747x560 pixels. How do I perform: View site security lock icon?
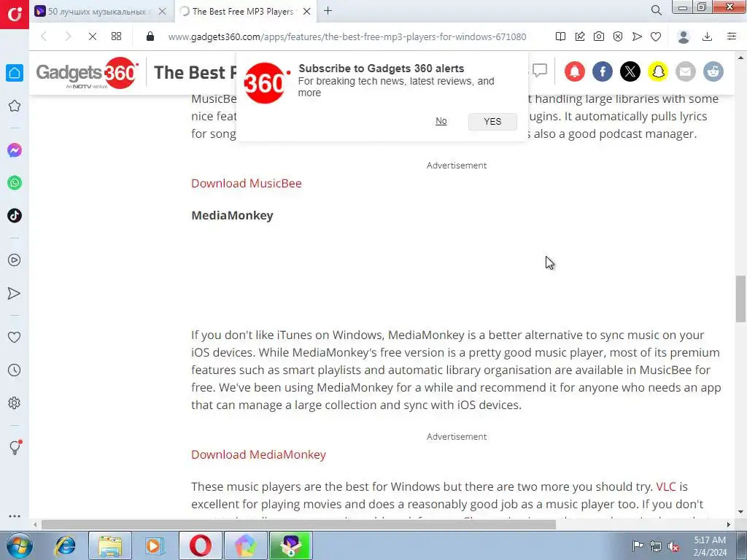point(150,36)
